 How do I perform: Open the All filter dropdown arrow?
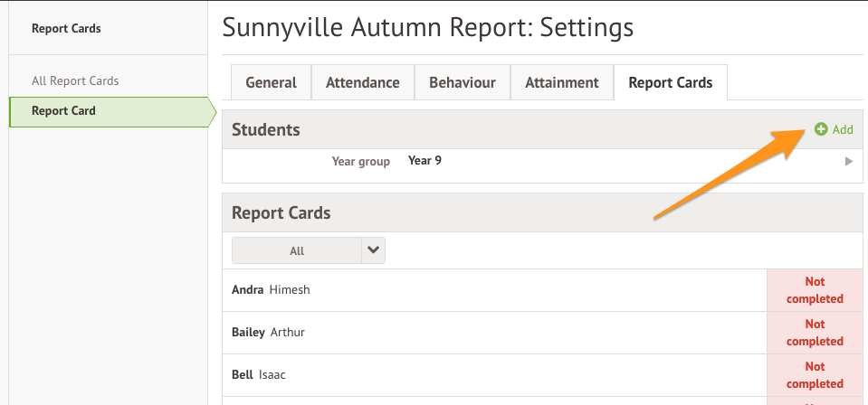pyautogui.click(x=373, y=250)
